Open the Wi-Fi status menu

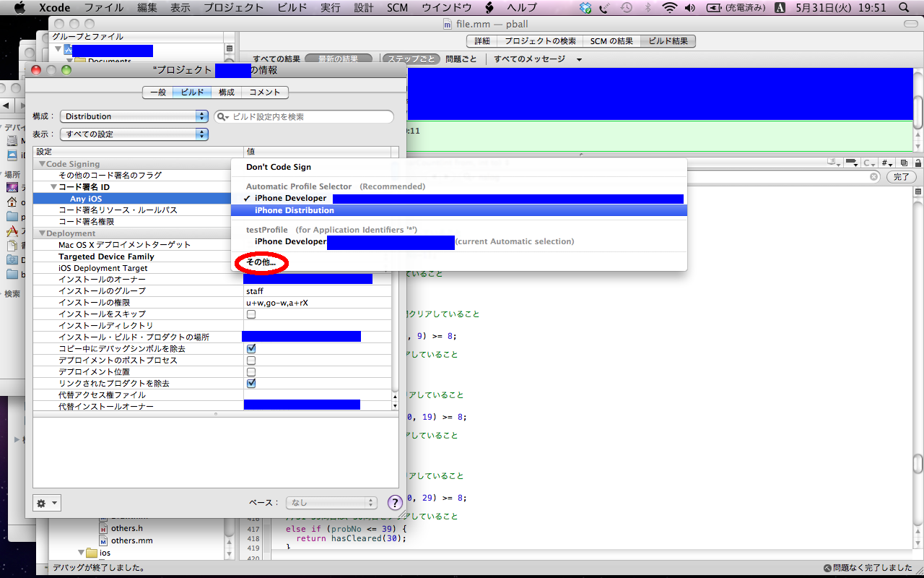point(669,8)
